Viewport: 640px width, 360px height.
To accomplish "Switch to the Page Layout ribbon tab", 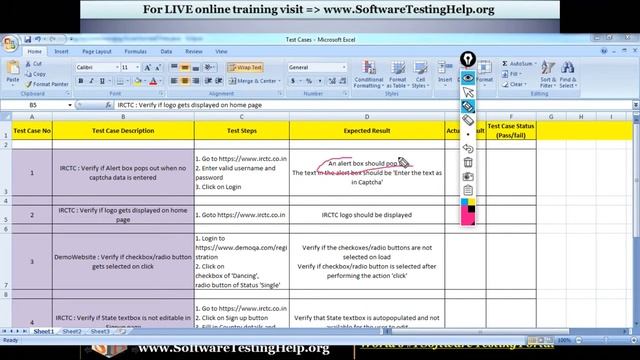I will pyautogui.click(x=97, y=51).
